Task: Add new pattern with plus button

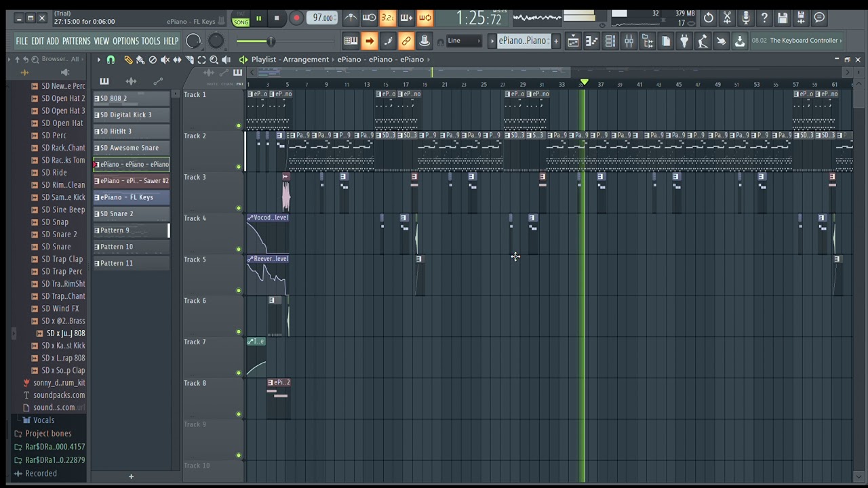Action: [556, 41]
